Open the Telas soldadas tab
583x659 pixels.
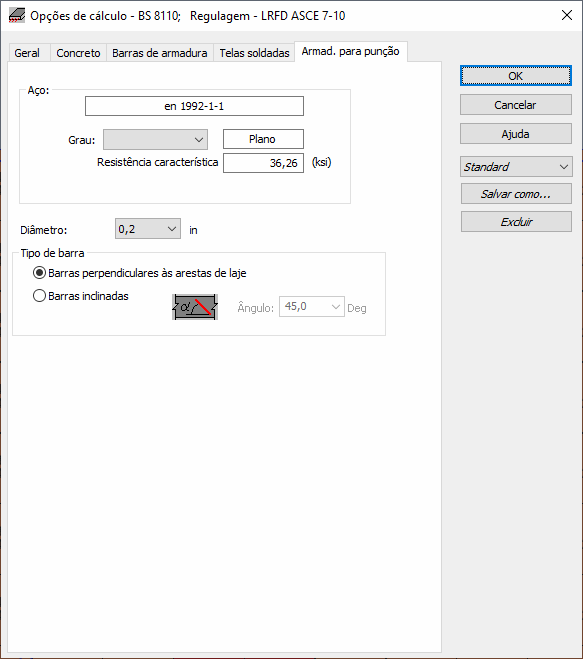coord(254,53)
